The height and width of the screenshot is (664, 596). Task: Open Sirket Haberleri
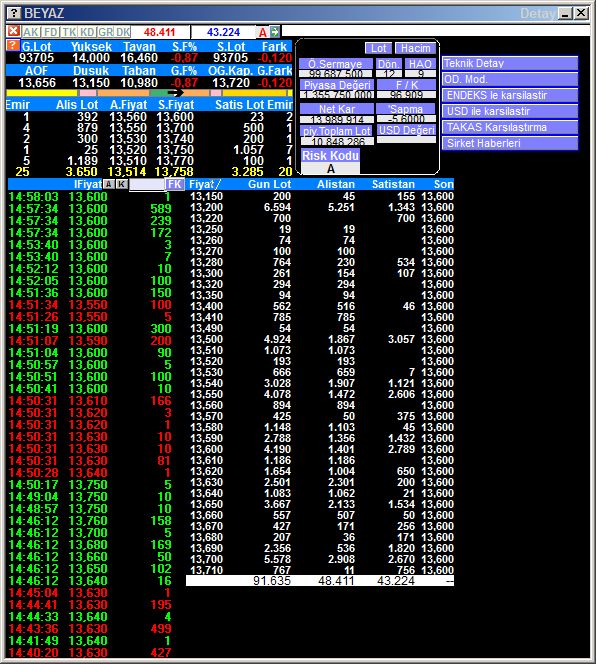[510, 143]
